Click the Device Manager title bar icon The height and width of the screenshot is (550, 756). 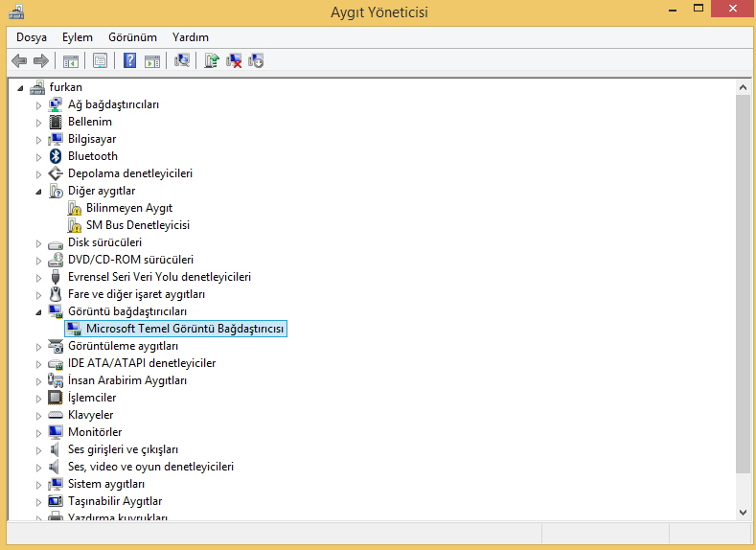pos(16,11)
